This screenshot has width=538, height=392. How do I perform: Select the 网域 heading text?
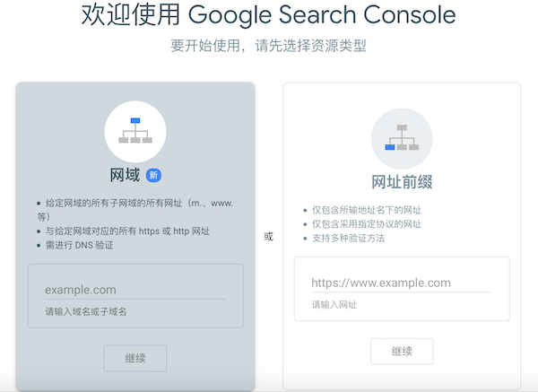[125, 175]
